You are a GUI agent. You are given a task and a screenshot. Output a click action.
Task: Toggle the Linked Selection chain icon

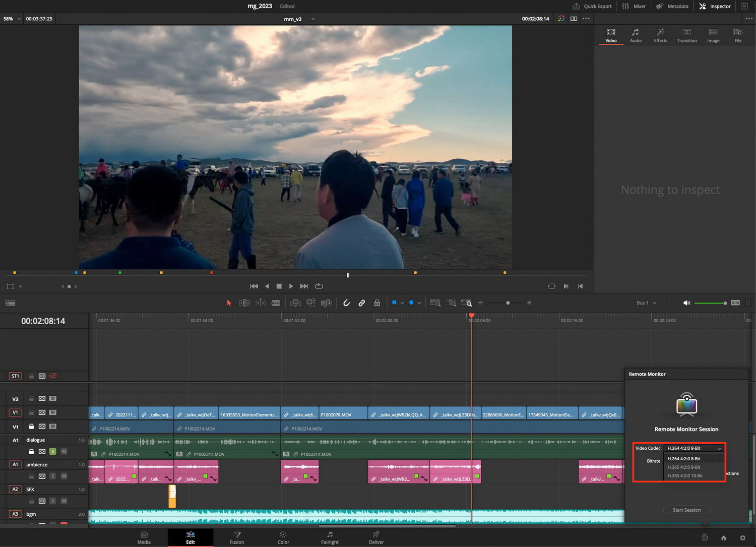[x=361, y=303]
